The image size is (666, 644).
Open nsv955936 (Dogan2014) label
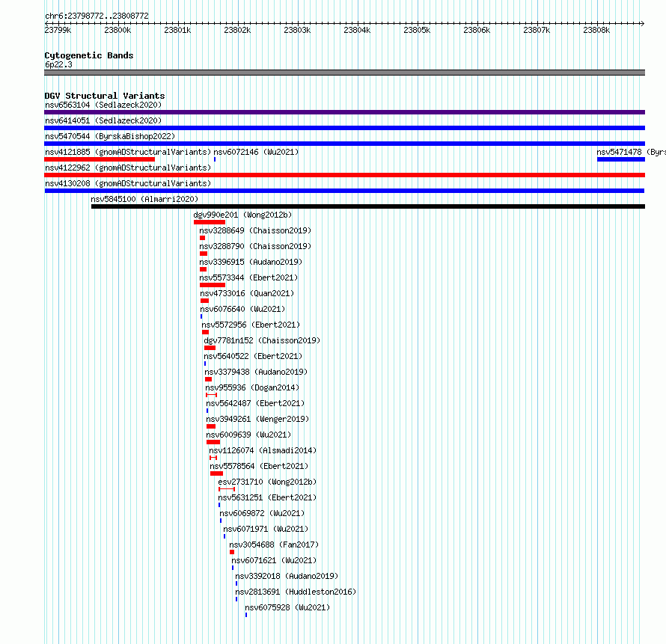tap(252, 387)
